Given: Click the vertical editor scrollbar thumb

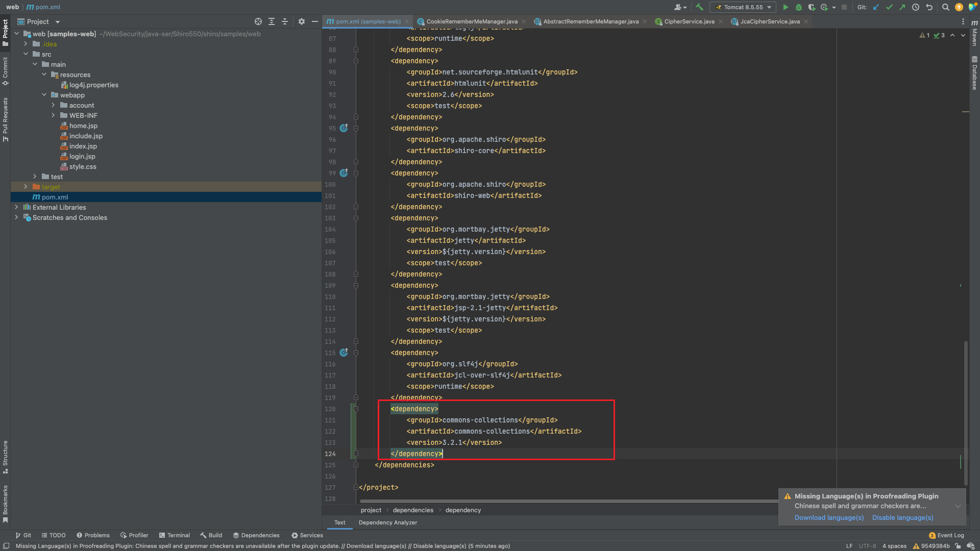Looking at the screenshot, I should point(966,412).
